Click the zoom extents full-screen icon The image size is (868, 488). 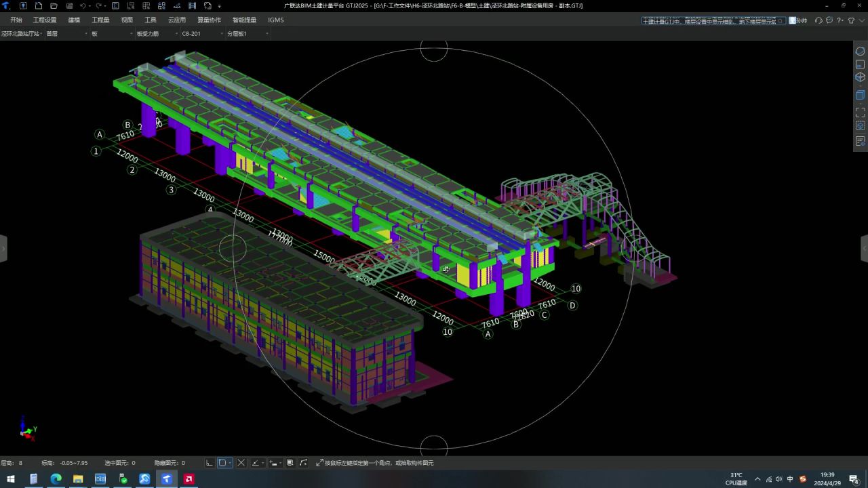[860, 113]
